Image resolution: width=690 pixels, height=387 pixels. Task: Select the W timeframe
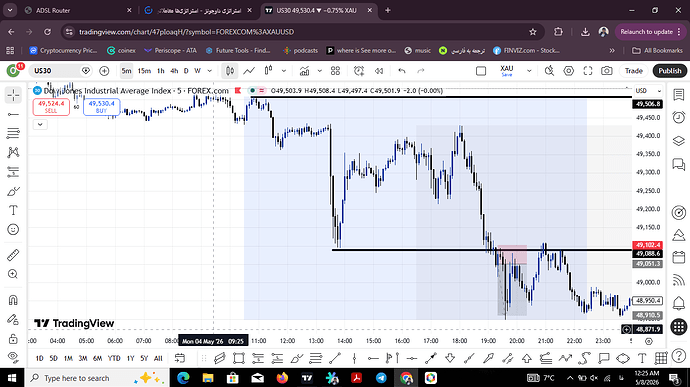point(198,71)
